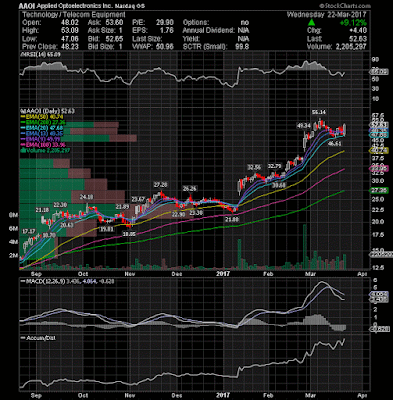This screenshot has width=393, height=400.
Task: Click the Accum/Dist indicator label
Action: 37,338
